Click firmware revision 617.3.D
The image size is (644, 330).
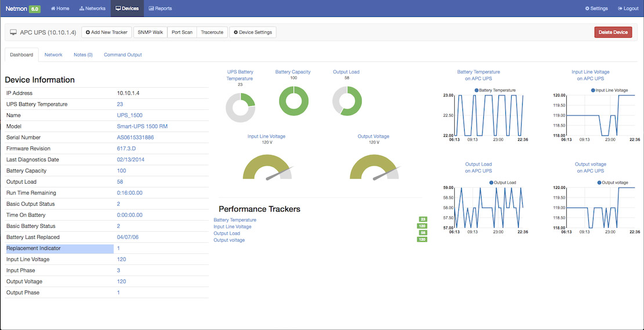coord(126,149)
